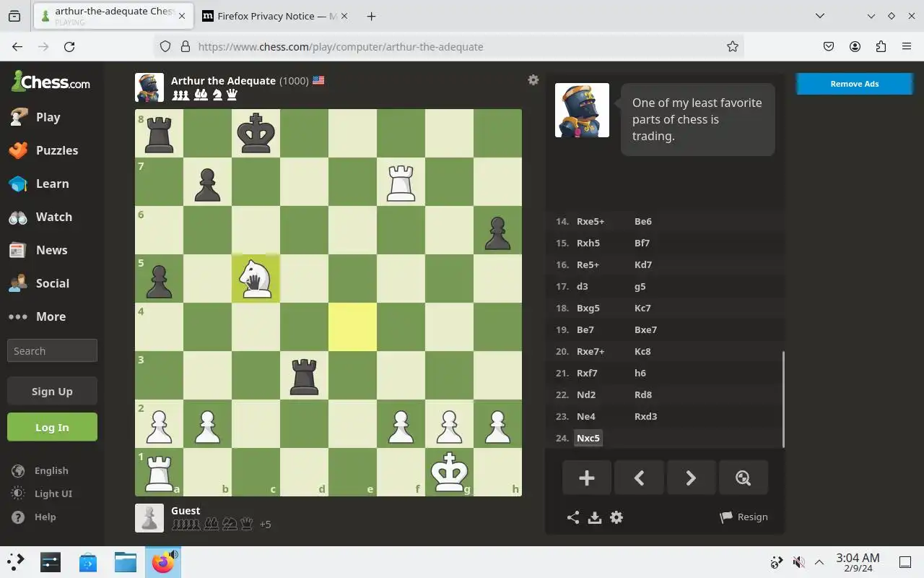This screenshot has height=578, width=924.
Task: Open site security padlock icon
Action: click(185, 46)
